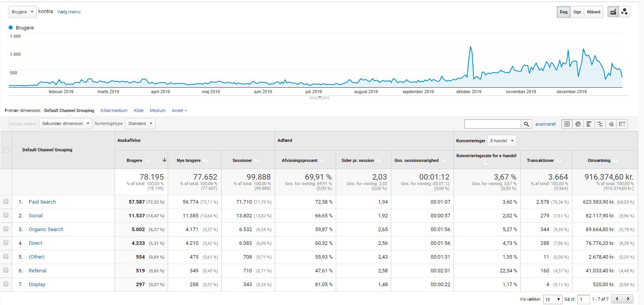Image resolution: width=644 pixels, height=305 pixels.
Task: Click the magnifying glass search button
Action: [526, 124]
